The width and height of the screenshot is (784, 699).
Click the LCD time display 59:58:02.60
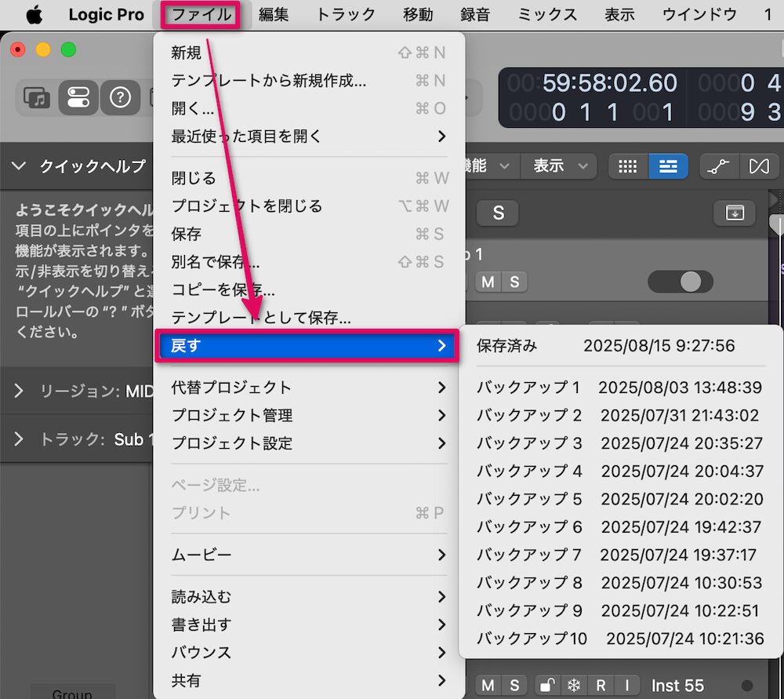[x=609, y=83]
